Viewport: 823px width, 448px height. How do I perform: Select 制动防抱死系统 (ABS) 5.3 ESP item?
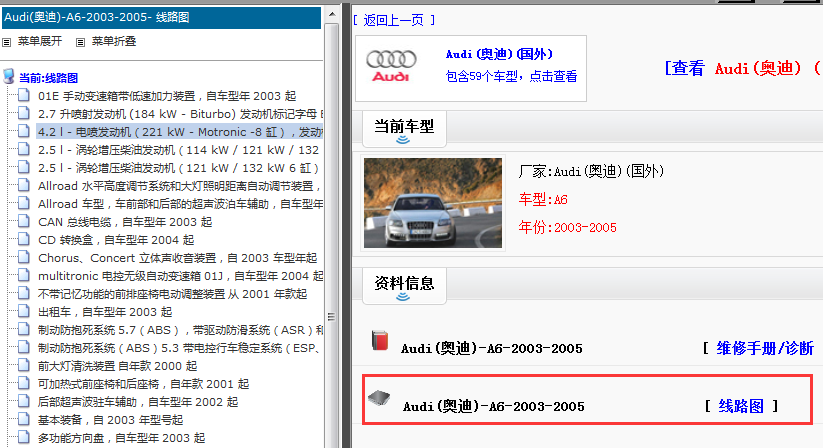coord(180,348)
